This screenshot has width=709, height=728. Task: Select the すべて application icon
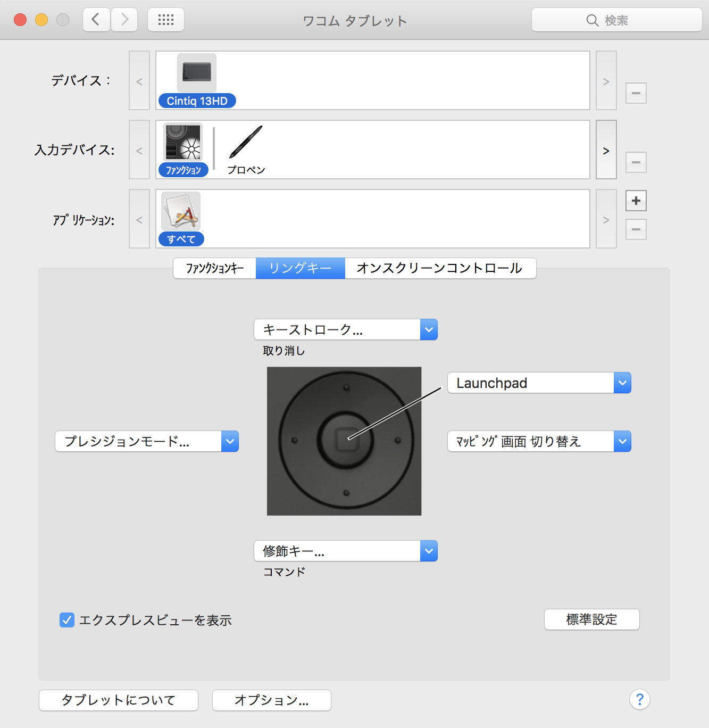pyautogui.click(x=181, y=212)
